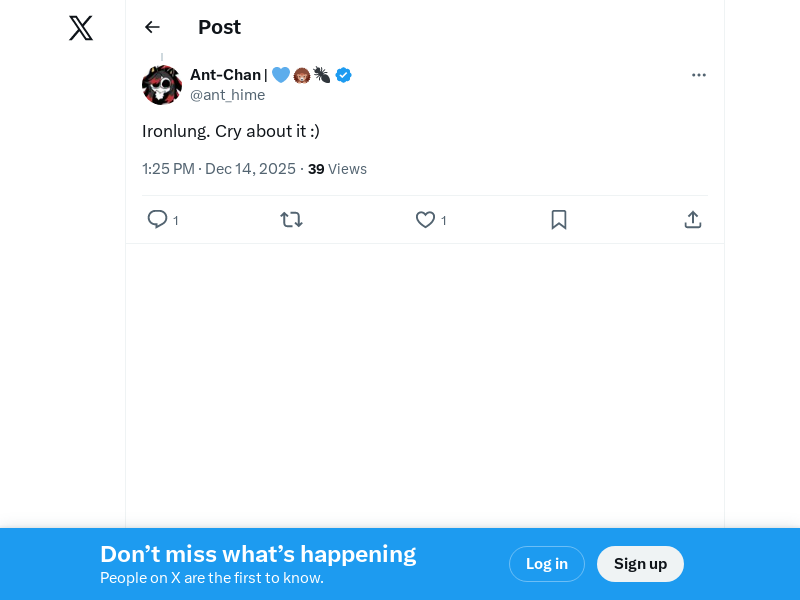Click the verified checkmark next to Ant-Chan

pos(343,74)
